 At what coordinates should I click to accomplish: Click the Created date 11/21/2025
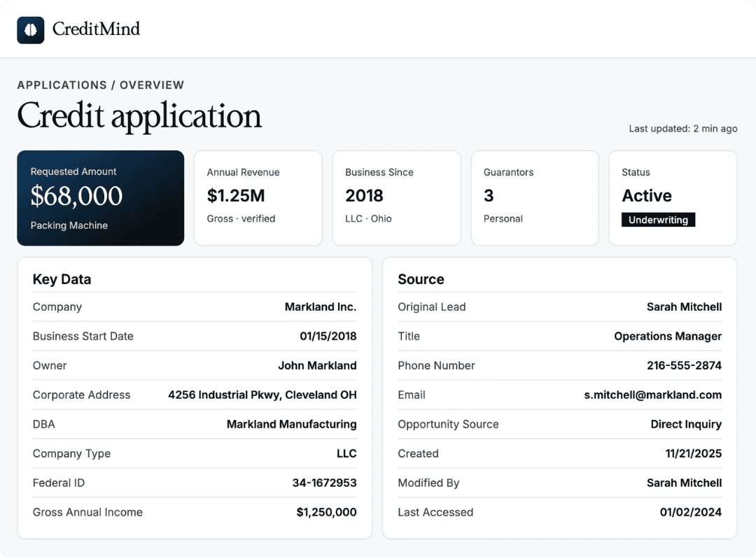pyautogui.click(x=693, y=453)
